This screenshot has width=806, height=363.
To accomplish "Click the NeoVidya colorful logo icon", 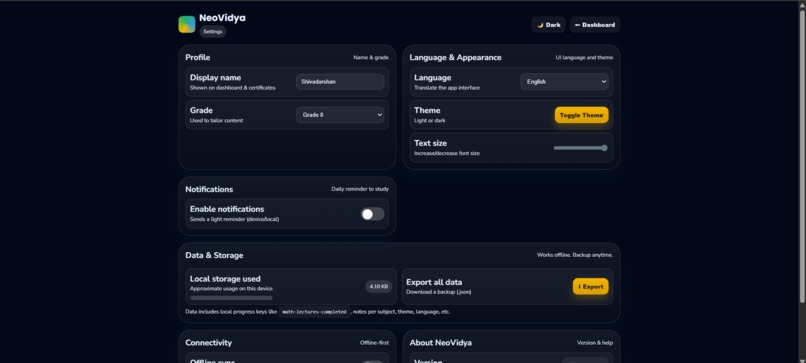I will (187, 24).
